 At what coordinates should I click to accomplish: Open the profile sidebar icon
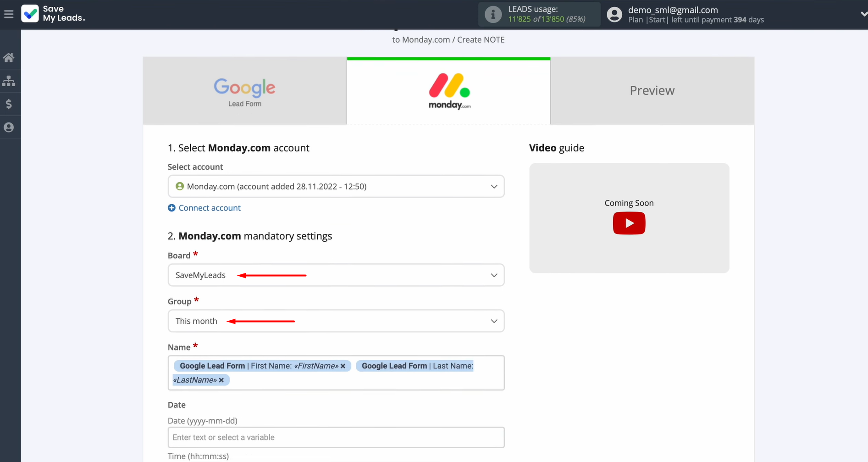(x=9, y=128)
